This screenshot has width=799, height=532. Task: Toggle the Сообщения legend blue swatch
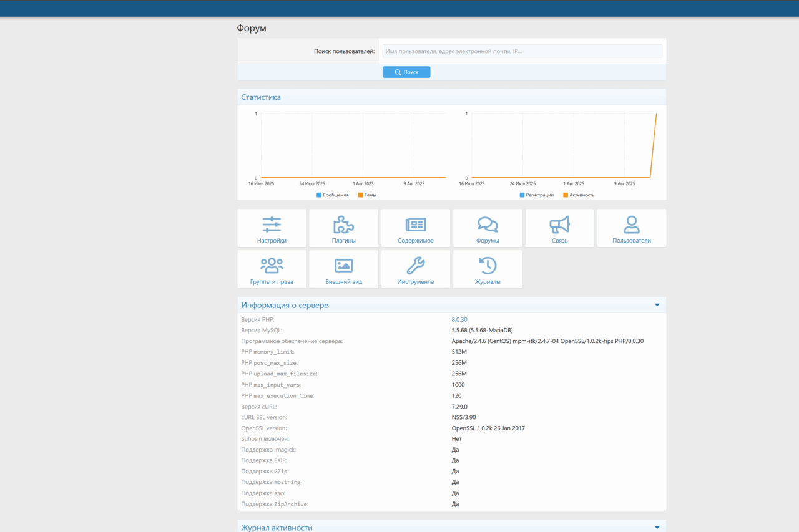tap(319, 195)
